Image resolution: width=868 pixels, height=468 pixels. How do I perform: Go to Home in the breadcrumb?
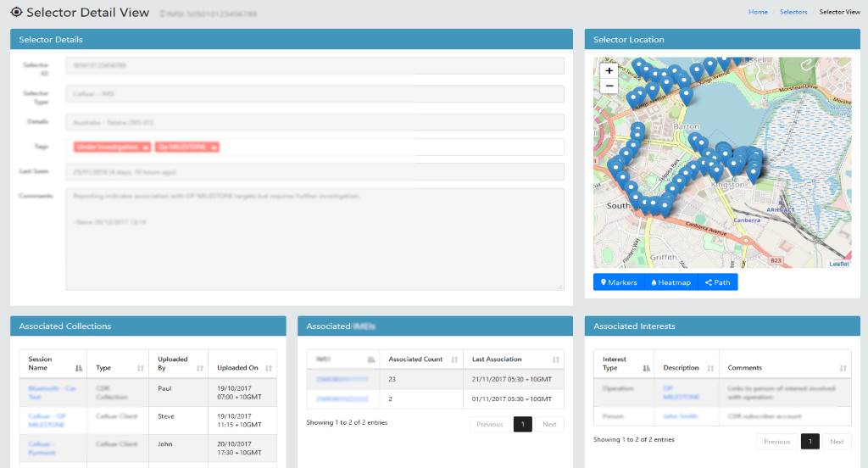(758, 13)
